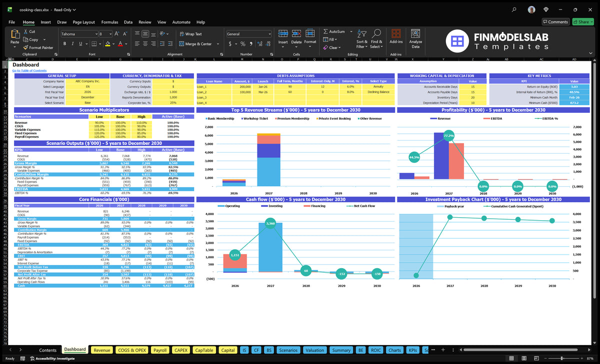
Task: Open the Add-ins button
Action: 396,37
